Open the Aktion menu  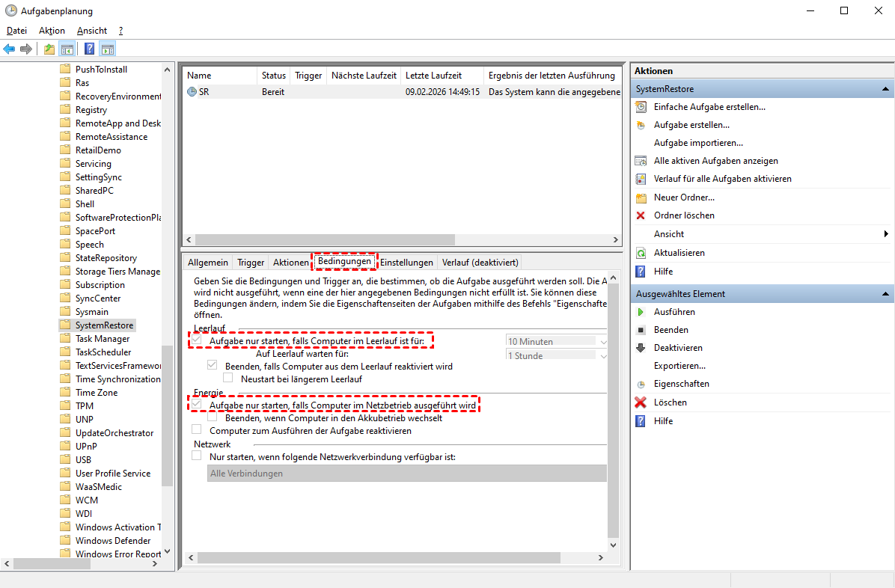[x=52, y=31]
